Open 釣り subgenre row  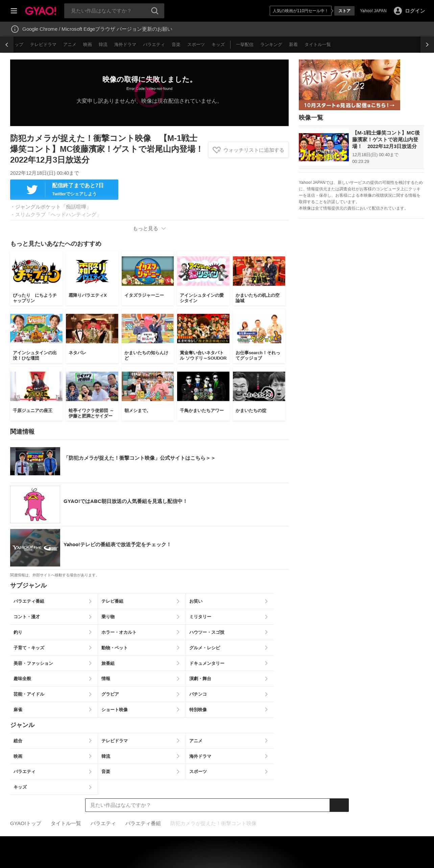(54, 632)
